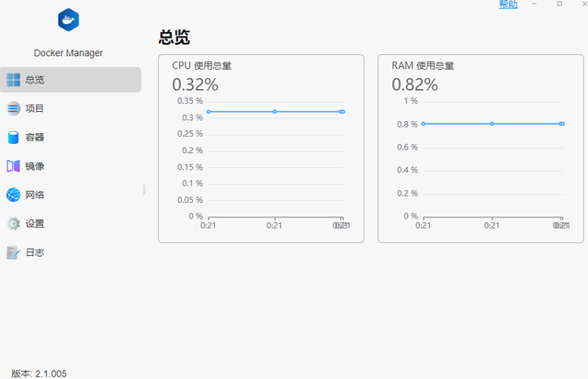
Task: Click the first data point on CPU chart
Action: point(209,112)
